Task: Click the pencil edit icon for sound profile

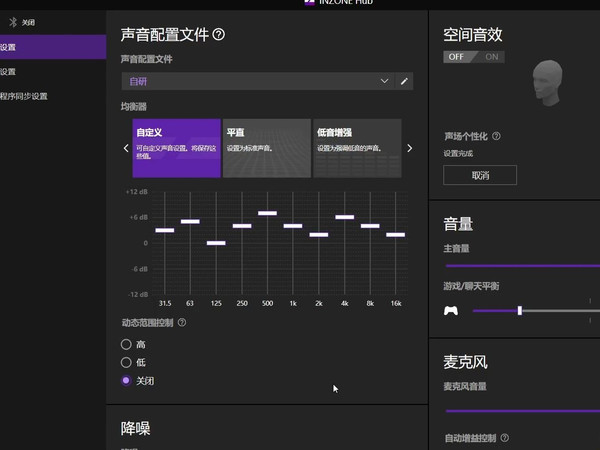Action: (404, 81)
